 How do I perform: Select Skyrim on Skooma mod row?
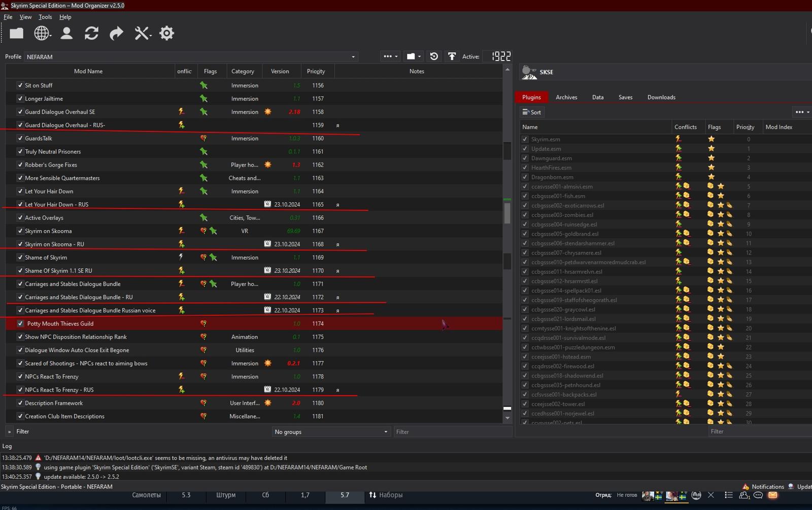point(254,231)
